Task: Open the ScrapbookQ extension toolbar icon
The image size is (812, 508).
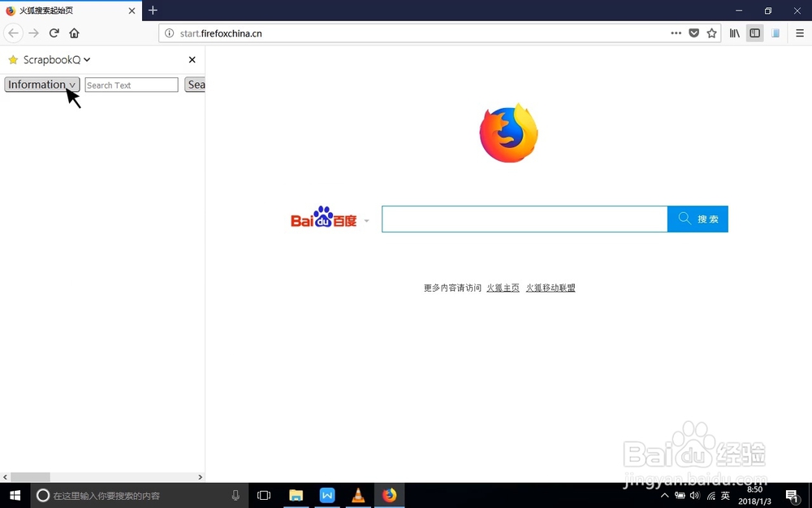Action: pyautogui.click(x=775, y=33)
